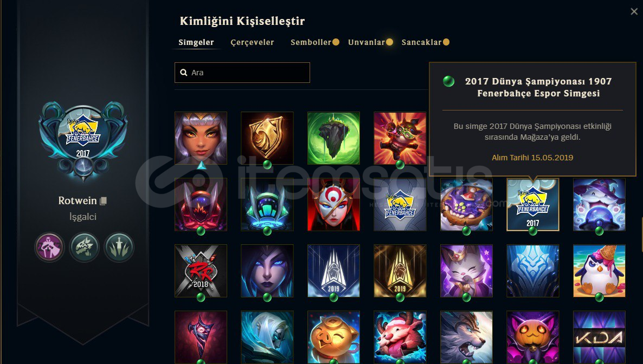The height and width of the screenshot is (364, 643).
Task: Click the scrollbar thumb at right edge
Action: click(641, 235)
